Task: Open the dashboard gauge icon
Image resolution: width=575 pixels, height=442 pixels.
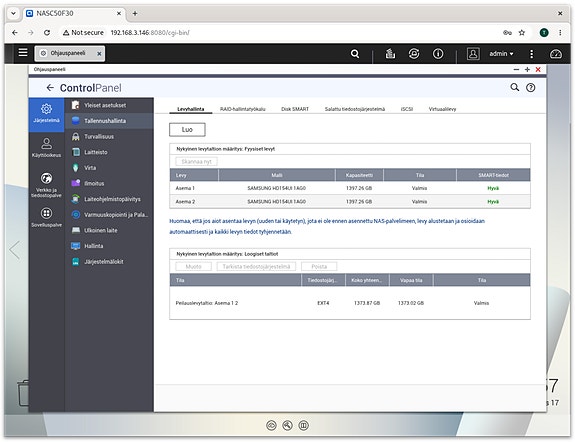Action: [x=556, y=54]
